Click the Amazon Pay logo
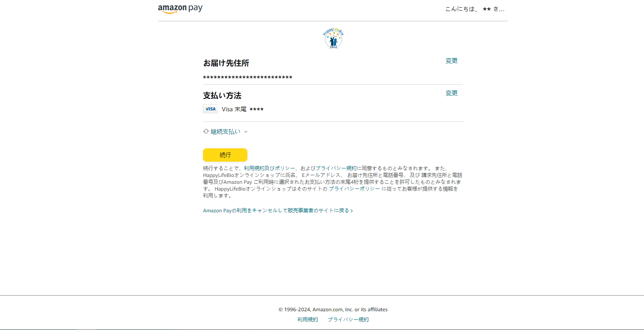The image size is (644, 330). [180, 9]
